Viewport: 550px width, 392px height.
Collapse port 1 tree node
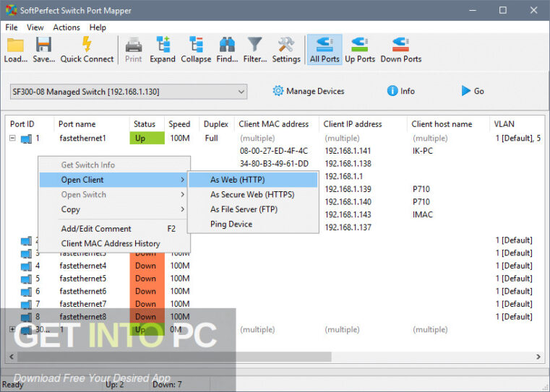click(12, 139)
